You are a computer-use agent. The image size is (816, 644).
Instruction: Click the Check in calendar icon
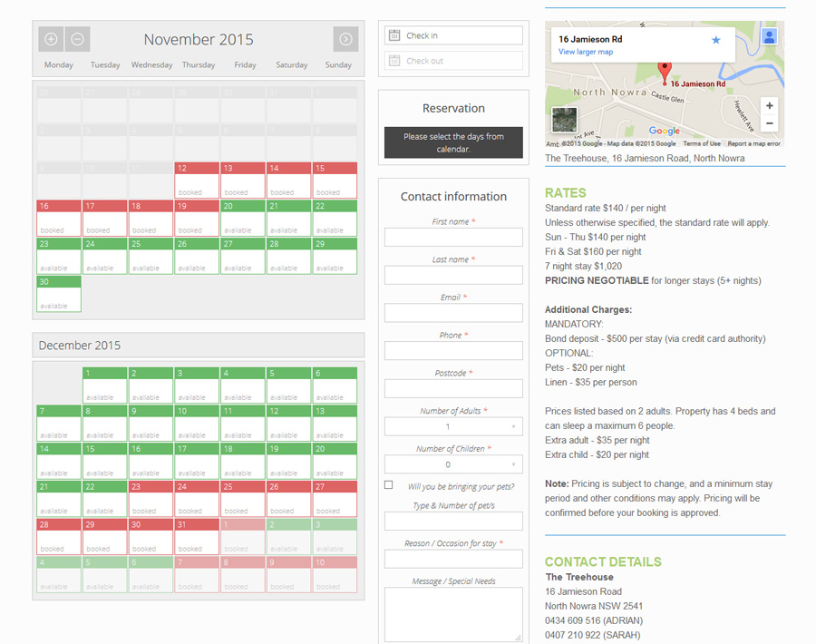[x=393, y=35]
